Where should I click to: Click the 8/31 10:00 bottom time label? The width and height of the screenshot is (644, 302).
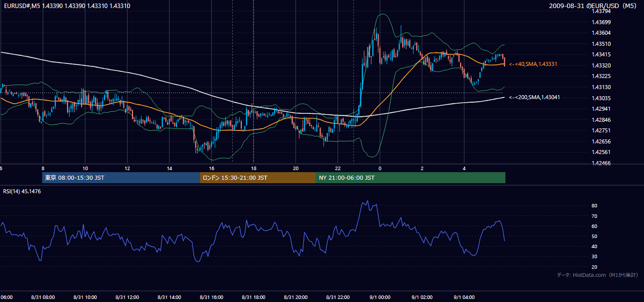(x=85, y=297)
